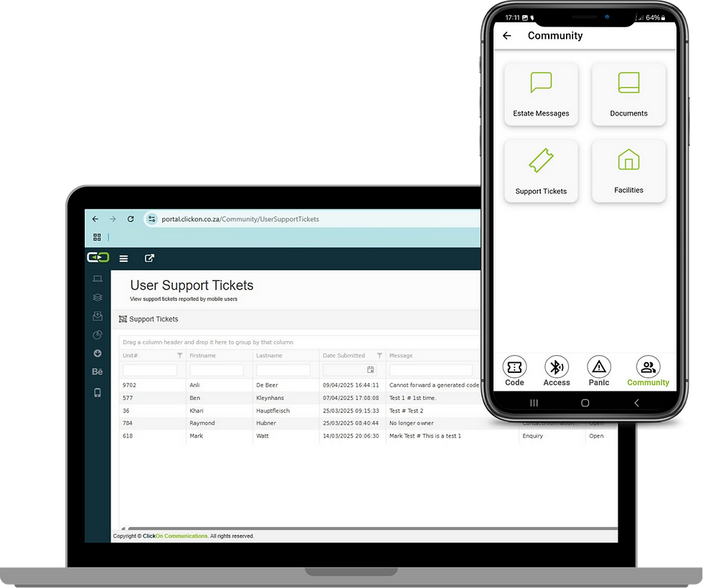Open the Facilities tile
703x588 pixels.
(x=628, y=171)
